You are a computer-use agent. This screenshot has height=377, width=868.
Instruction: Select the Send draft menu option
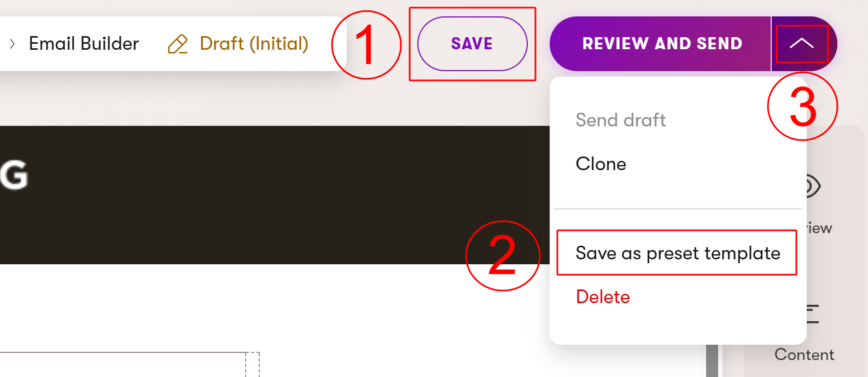(x=621, y=120)
